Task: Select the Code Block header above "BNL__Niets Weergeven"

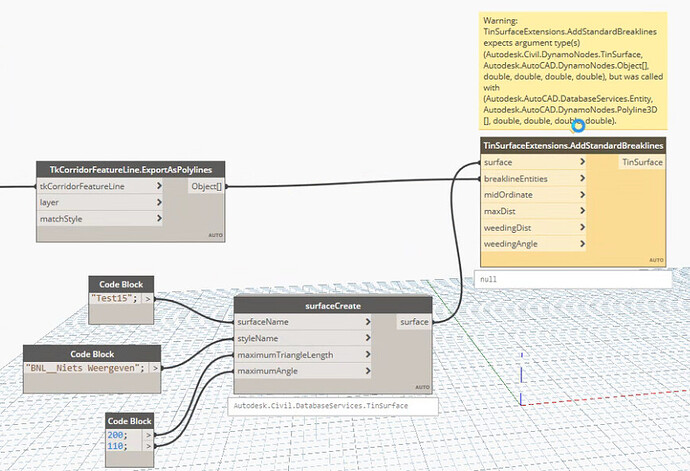Action: point(92,354)
